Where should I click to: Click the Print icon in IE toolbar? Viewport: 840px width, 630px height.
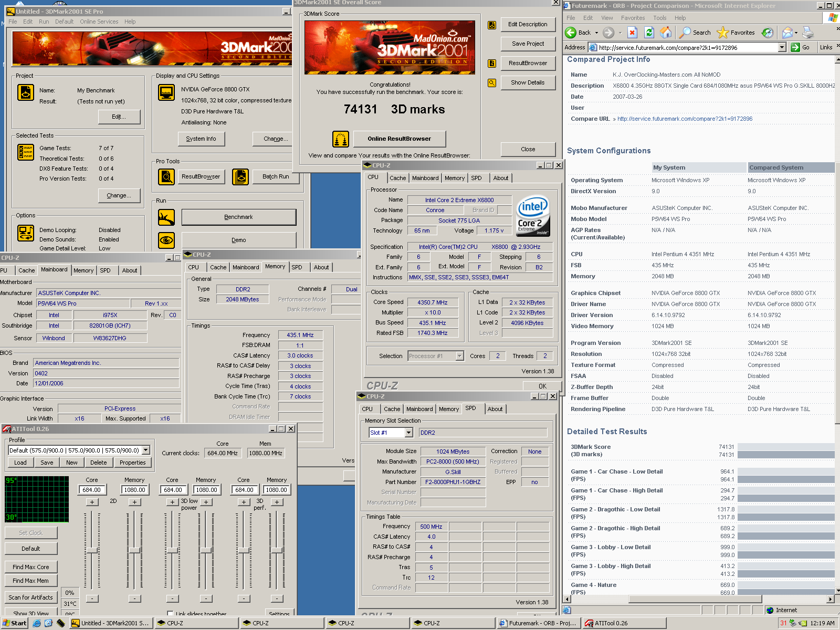pos(808,33)
